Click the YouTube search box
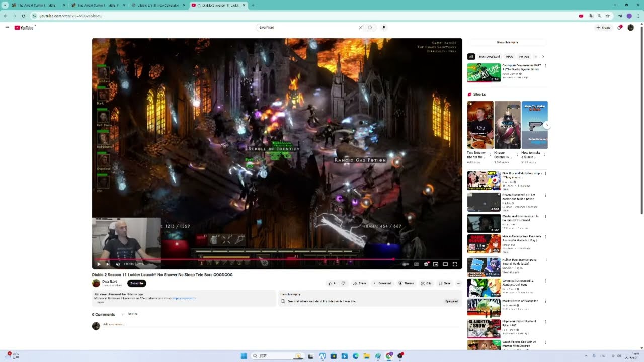 pyautogui.click(x=307, y=27)
